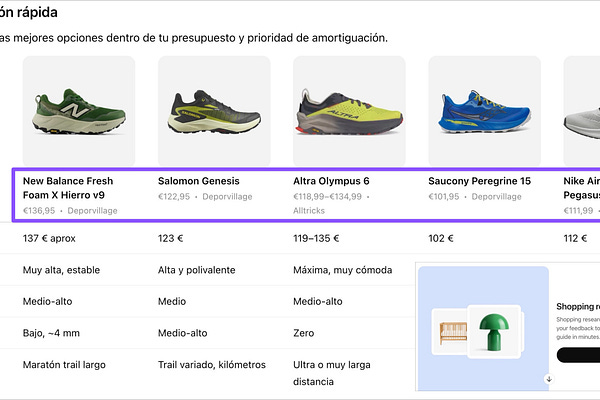This screenshot has height=400, width=600.
Task: Select the 'Zero' drop cell
Action: click(303, 333)
